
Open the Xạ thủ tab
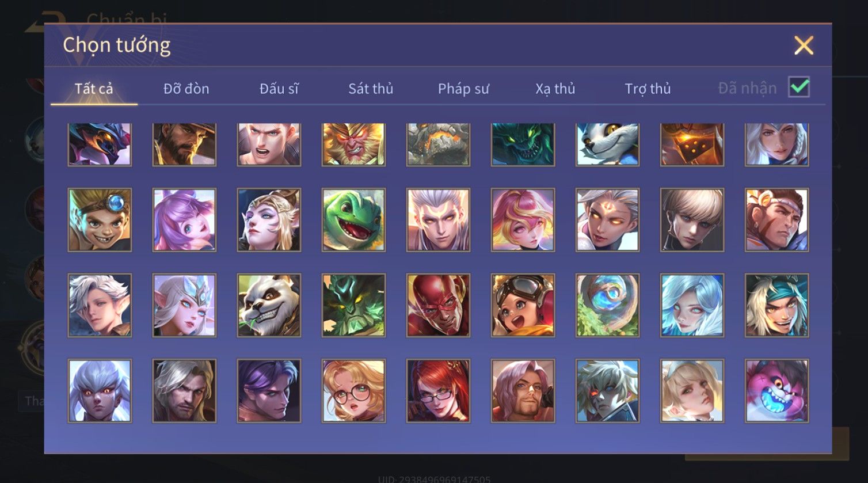coord(555,89)
